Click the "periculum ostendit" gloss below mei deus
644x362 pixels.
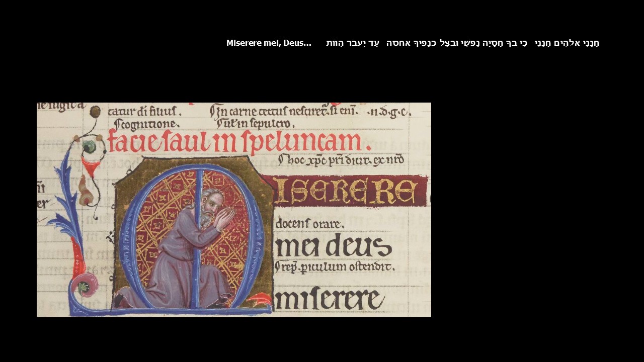pyautogui.click(x=335, y=268)
